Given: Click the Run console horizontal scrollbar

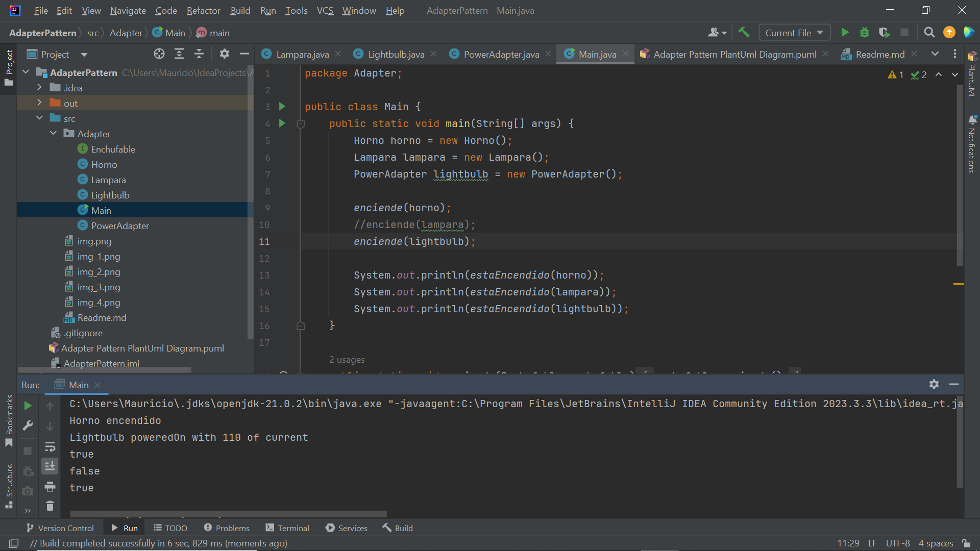Looking at the screenshot, I should coord(228,514).
